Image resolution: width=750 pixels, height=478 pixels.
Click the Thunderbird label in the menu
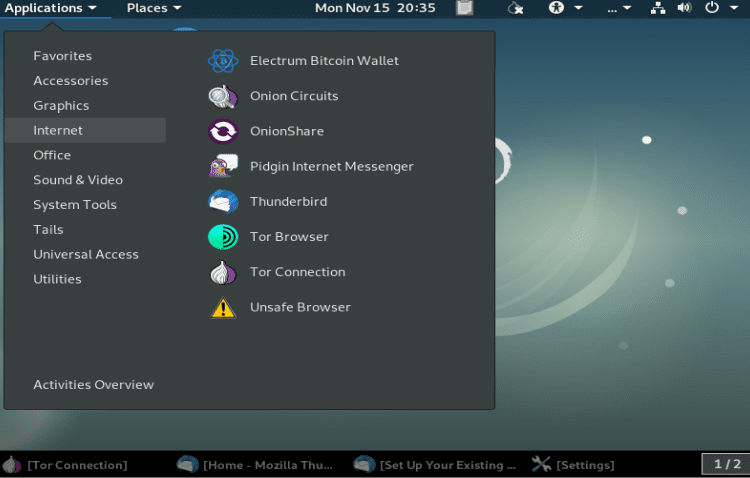(288, 201)
